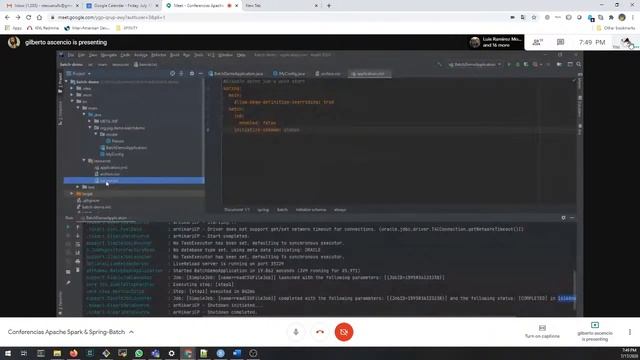Open the Inter-American bookmark

pyautogui.click(x=87, y=28)
